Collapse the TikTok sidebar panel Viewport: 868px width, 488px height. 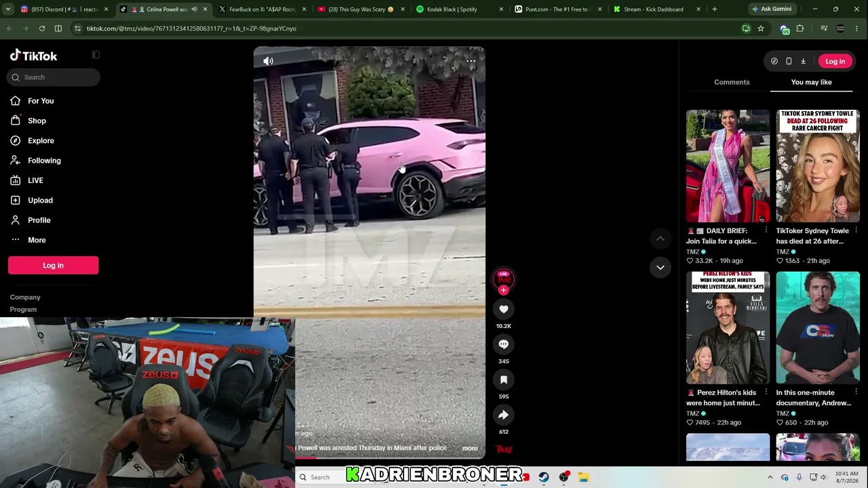tap(96, 55)
